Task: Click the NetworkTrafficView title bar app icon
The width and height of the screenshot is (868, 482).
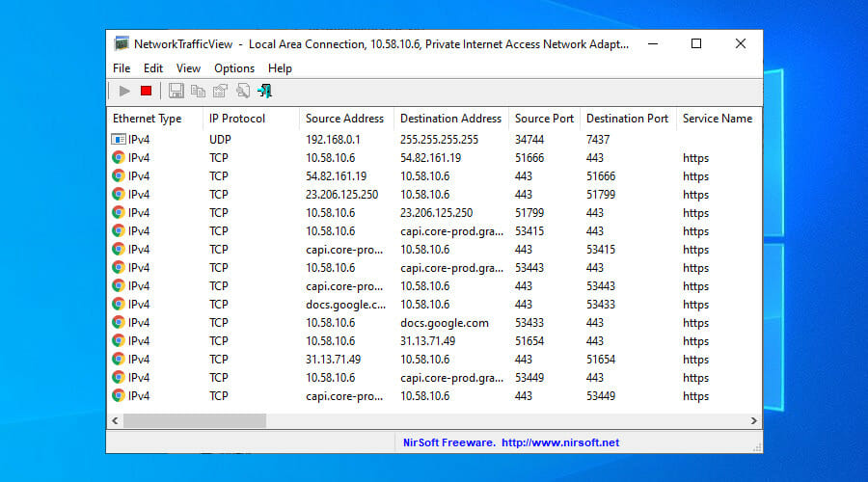Action: coord(122,43)
